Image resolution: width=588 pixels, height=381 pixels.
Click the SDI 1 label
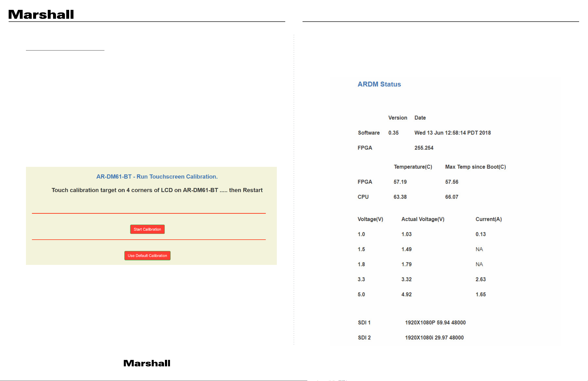364,323
